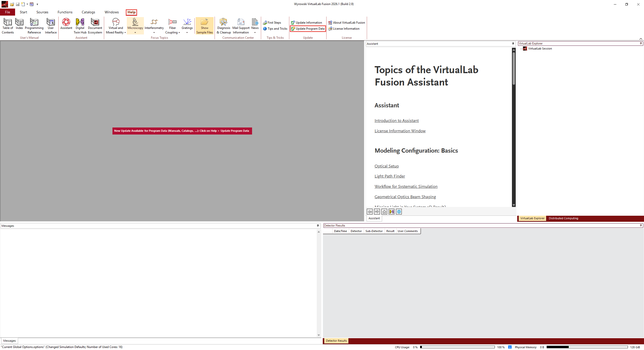This screenshot has width=644, height=350.
Task: Expand the Microscopy focus topic dropdown
Action: tap(135, 32)
